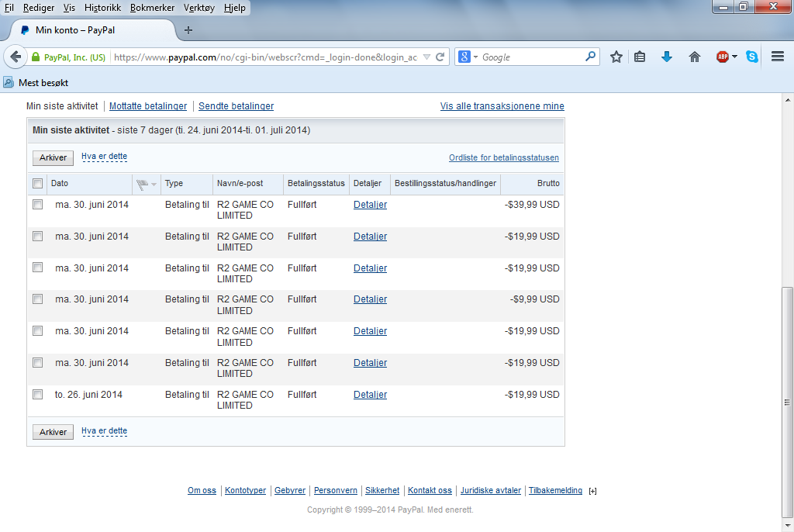Click the top Arkiver button
The height and width of the screenshot is (532, 794).
(53, 157)
